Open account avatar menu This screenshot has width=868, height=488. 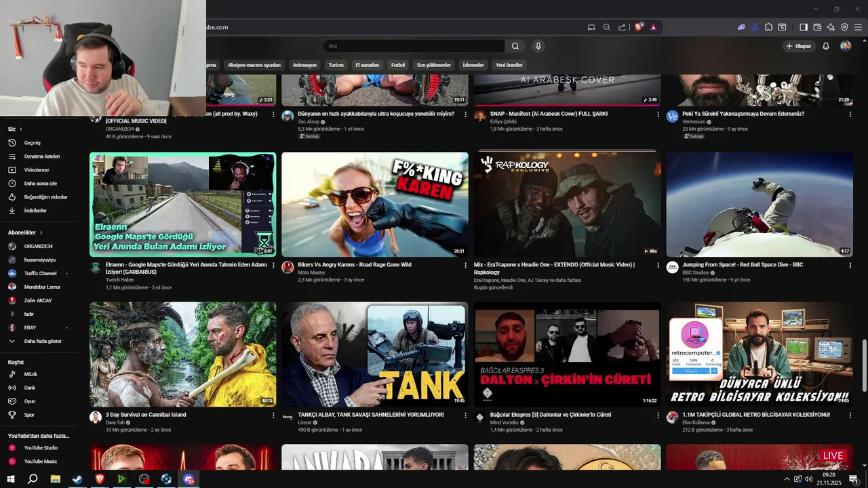click(846, 46)
